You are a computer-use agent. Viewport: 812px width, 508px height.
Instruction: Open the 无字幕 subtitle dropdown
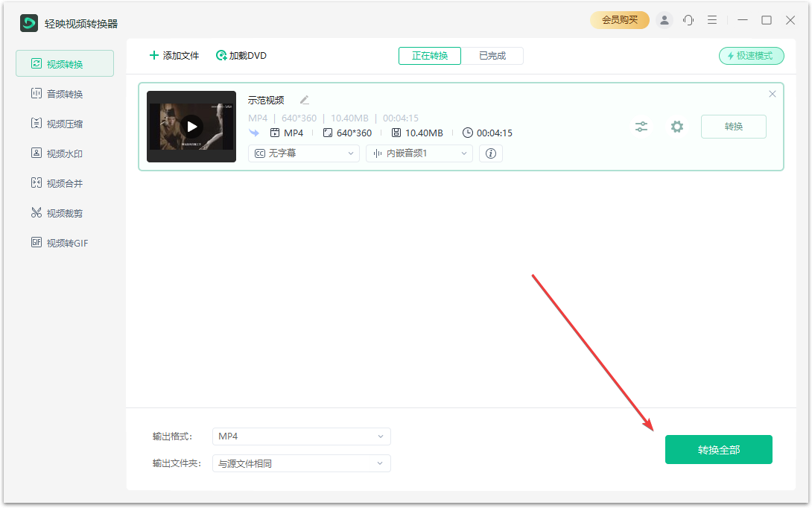point(303,153)
